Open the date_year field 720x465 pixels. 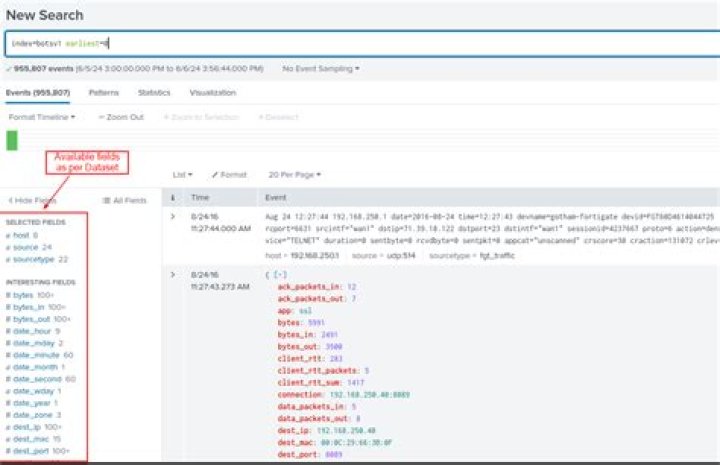click(x=32, y=403)
